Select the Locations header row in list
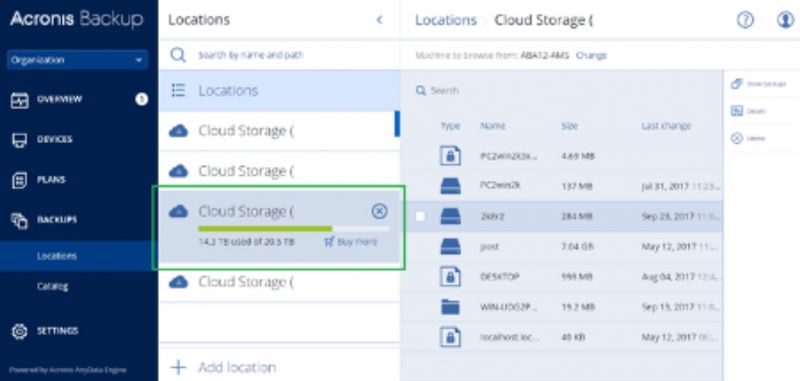This screenshot has width=800, height=381. (x=279, y=91)
